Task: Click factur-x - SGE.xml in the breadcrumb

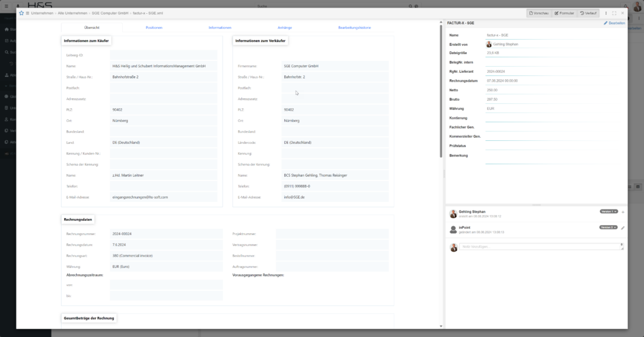Action: coord(148,13)
